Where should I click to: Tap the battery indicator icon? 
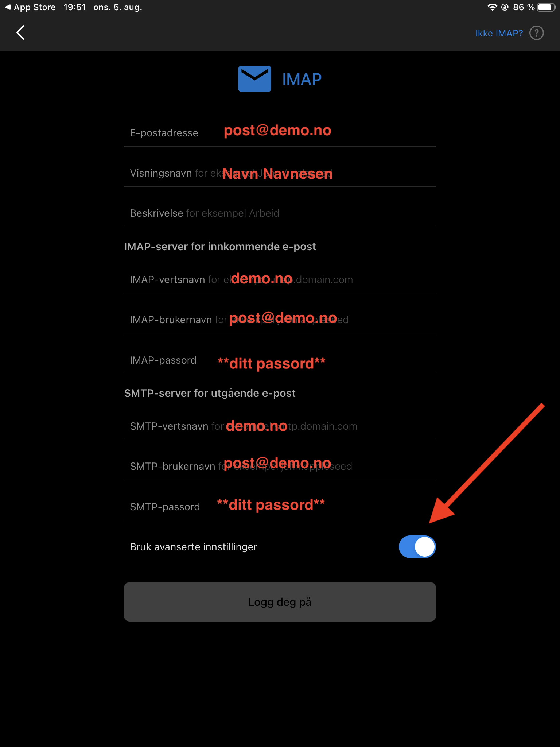pos(546,7)
